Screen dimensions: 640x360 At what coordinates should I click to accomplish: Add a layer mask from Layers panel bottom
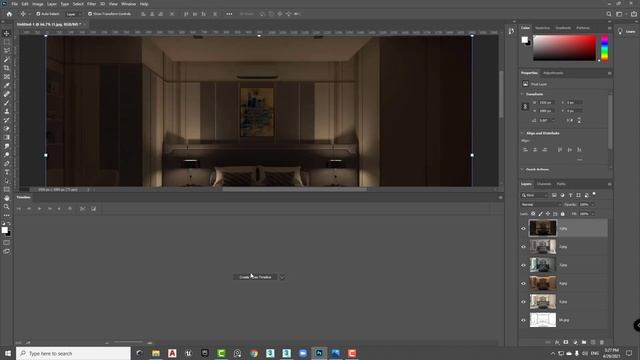pos(566,342)
